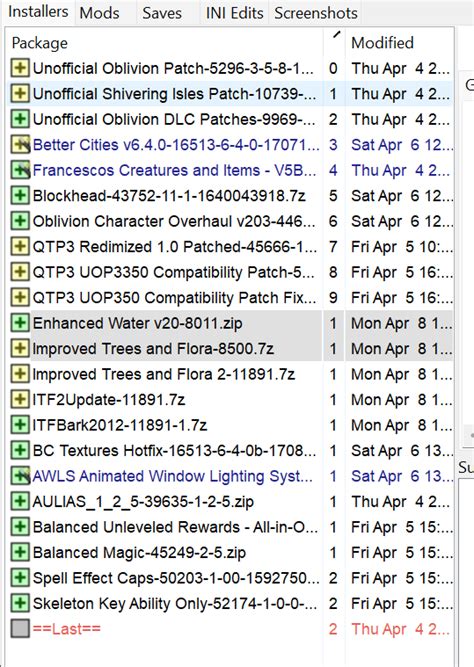Viewport: 474px width, 667px height.
Task: Click the QTP3 Redimized modified date Fri Apr 5 10
Action: (x=402, y=247)
